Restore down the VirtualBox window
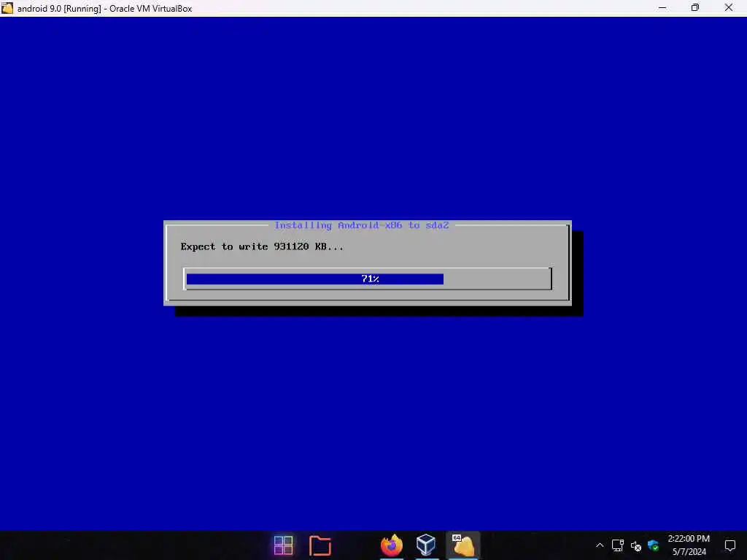 695,8
